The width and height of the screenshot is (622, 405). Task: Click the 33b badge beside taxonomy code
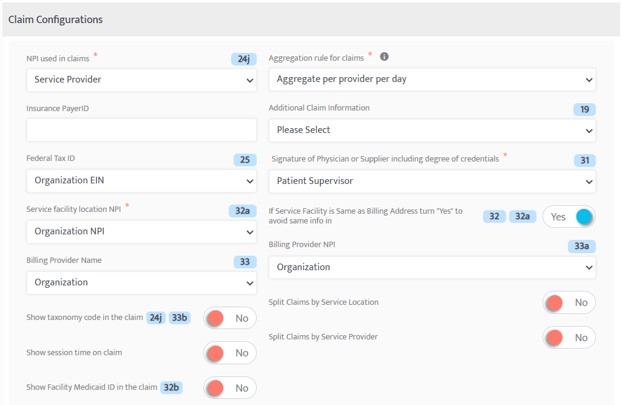tap(180, 318)
